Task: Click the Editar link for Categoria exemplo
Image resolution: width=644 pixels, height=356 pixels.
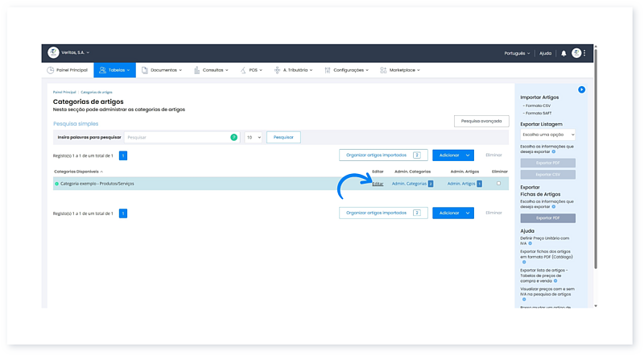Action: coord(378,184)
